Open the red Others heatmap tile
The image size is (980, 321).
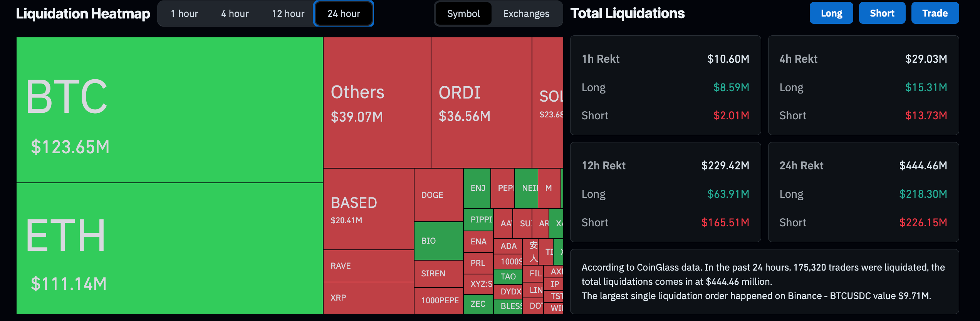pyautogui.click(x=377, y=103)
